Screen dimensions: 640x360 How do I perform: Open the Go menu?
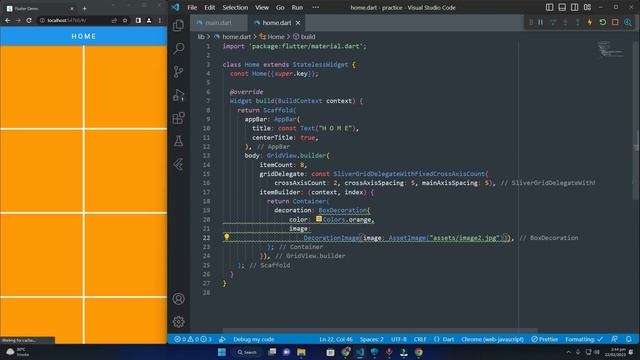280,7
